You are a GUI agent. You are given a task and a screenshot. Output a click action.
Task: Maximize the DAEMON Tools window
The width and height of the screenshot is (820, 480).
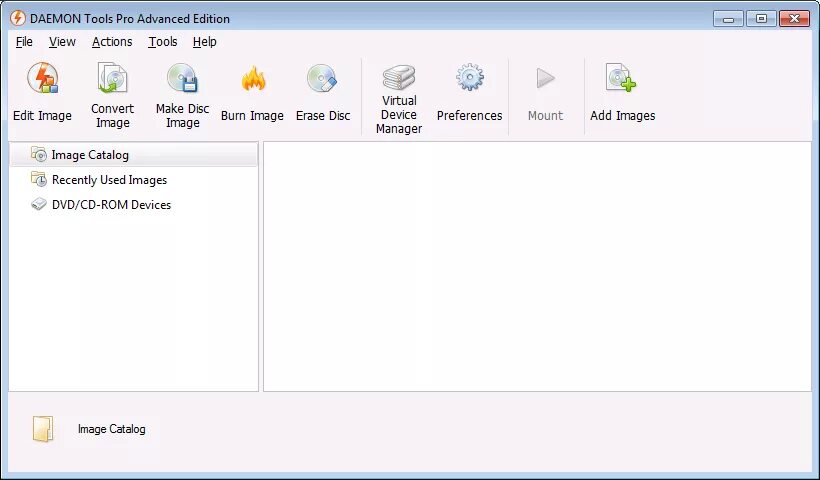tap(761, 19)
